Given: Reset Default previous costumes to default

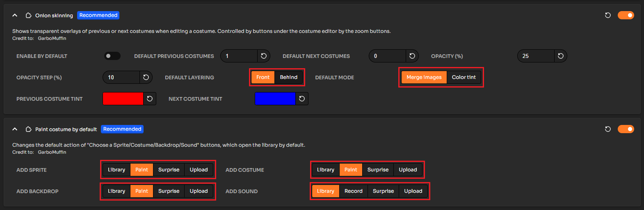Looking at the screenshot, I should click(x=264, y=56).
